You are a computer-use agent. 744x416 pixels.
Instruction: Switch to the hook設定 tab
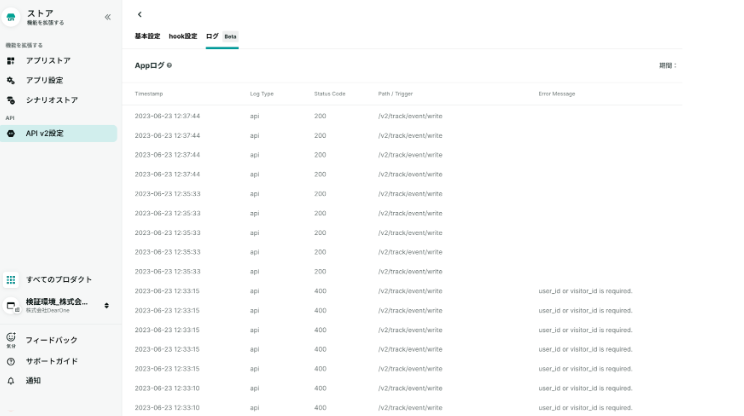click(x=183, y=36)
